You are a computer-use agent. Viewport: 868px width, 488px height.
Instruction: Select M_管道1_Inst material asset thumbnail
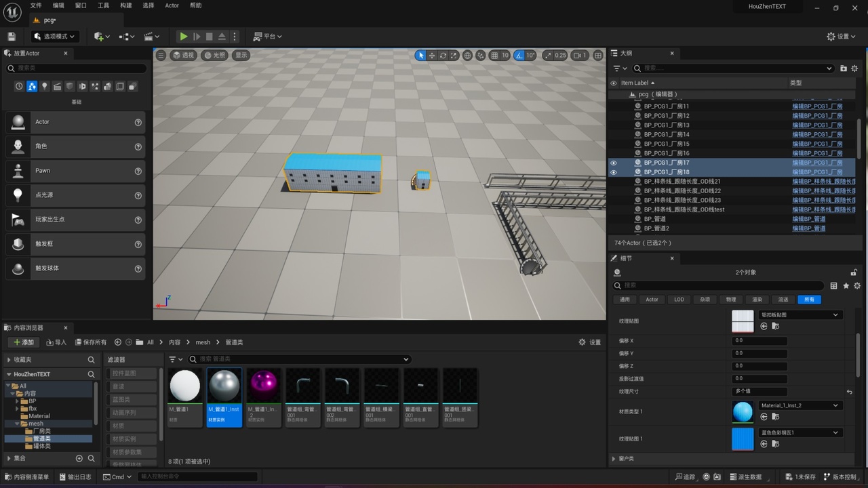click(224, 398)
